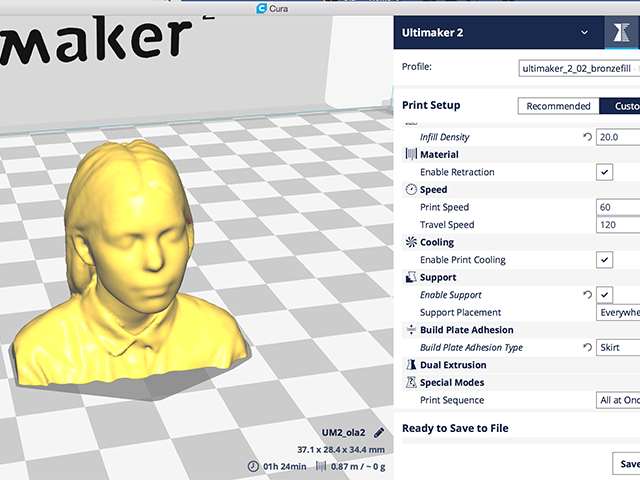
Task: Click the Dual Extrusion icon
Action: pyautogui.click(x=411, y=364)
